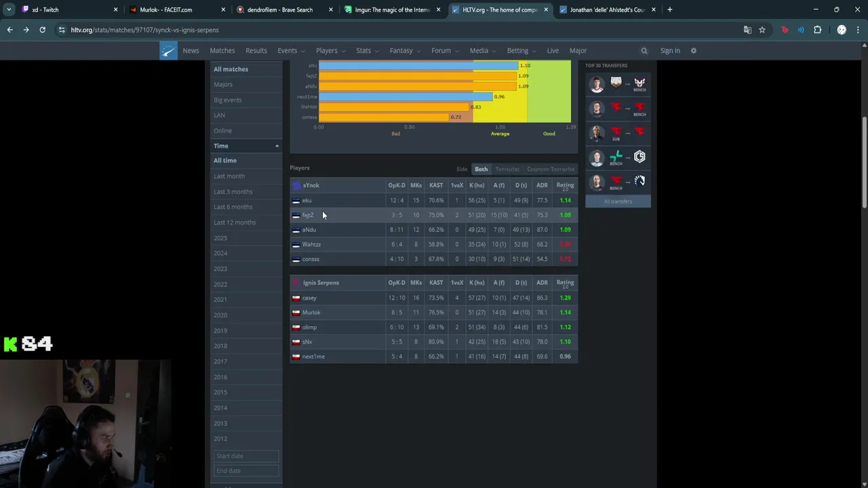
Task: Switch to the Jonathan 'delle' Ahlstedt tab
Action: click(607, 9)
